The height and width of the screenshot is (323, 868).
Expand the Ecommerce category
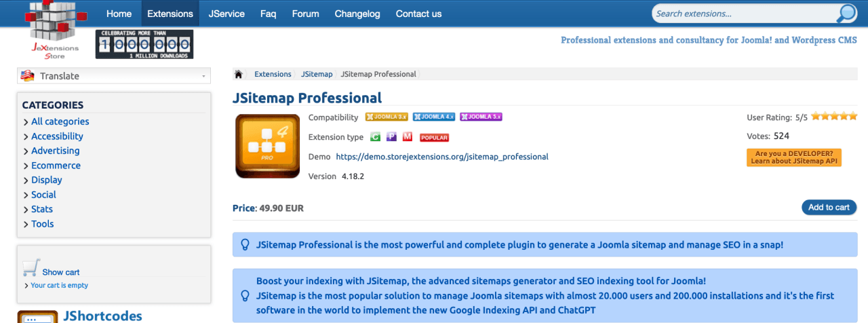coord(56,166)
